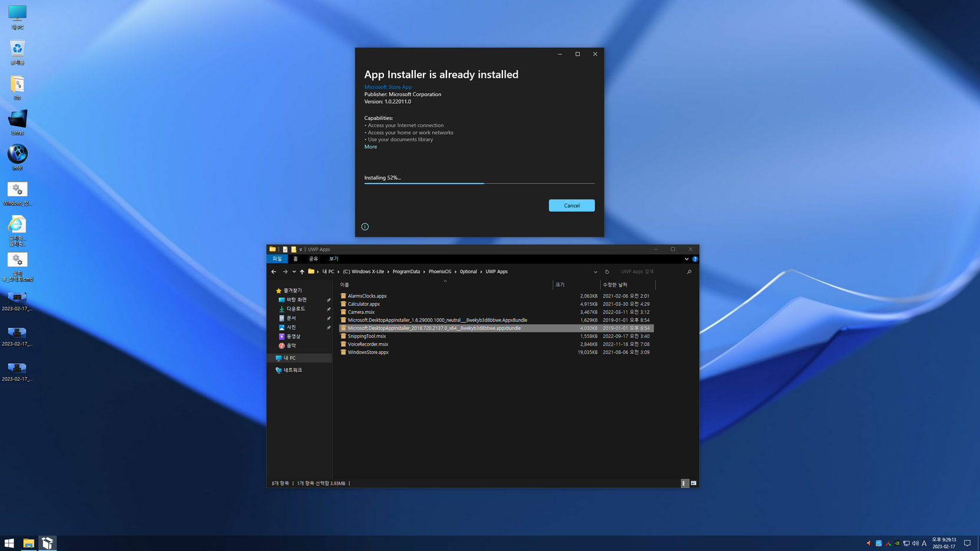This screenshot has height=551, width=980.
Task: Open the Microsoft Store App link
Action: (388, 87)
